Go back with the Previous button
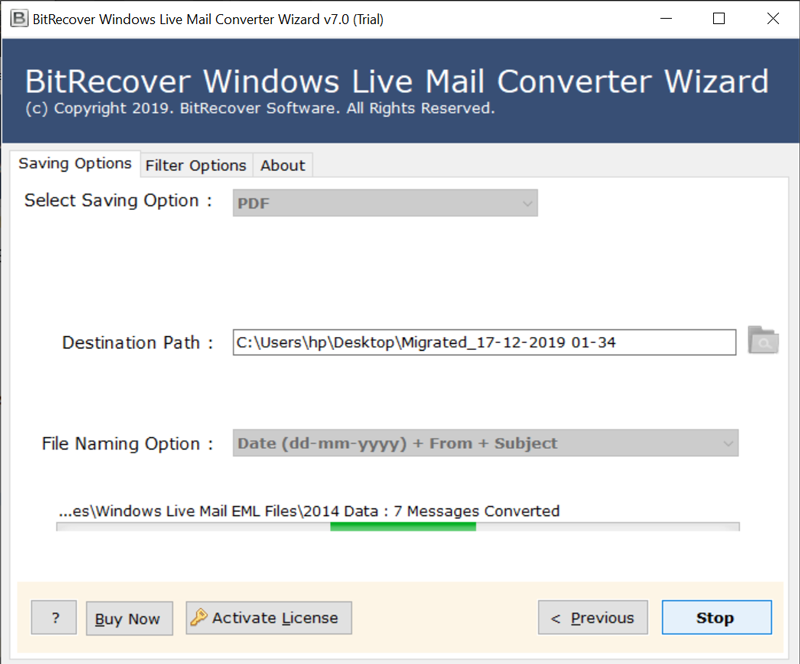800x664 pixels. coord(593,618)
